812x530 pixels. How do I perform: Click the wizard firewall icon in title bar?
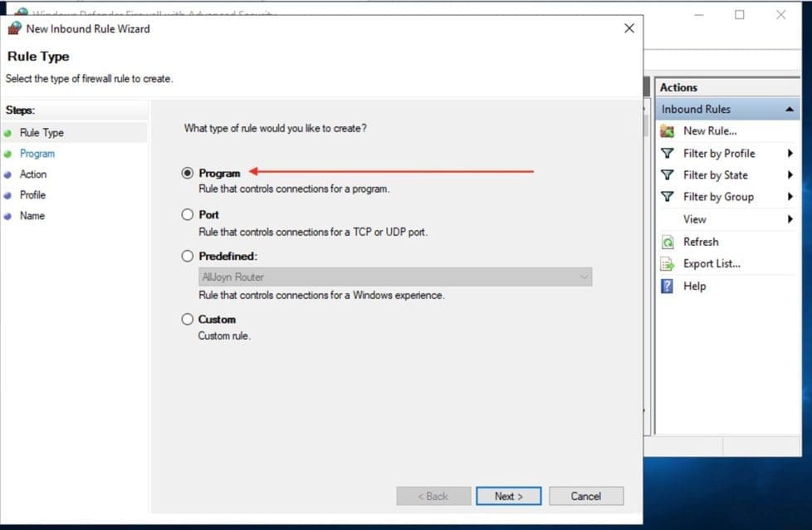pyautogui.click(x=14, y=28)
